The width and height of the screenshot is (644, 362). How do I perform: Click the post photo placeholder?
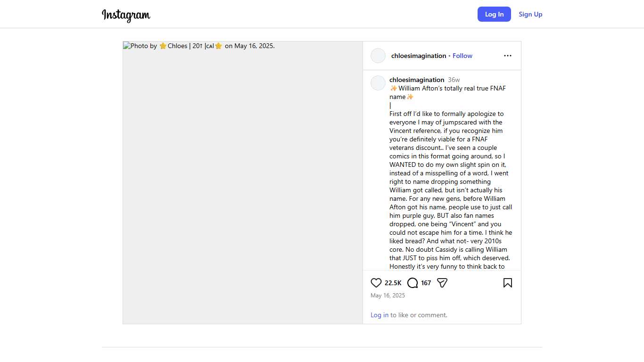[243, 189]
